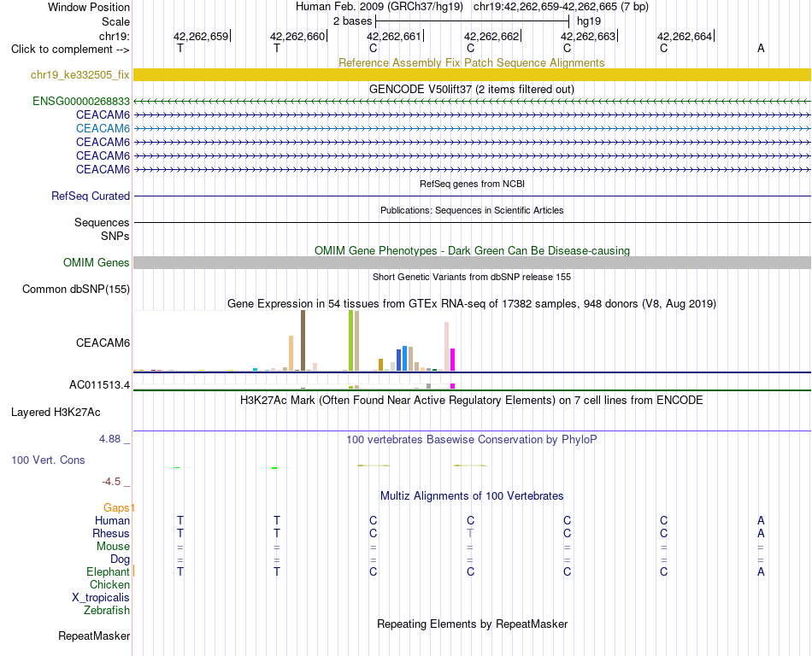
Task: Click the bright green bar in CEACAM6 chart
Action: [350, 341]
